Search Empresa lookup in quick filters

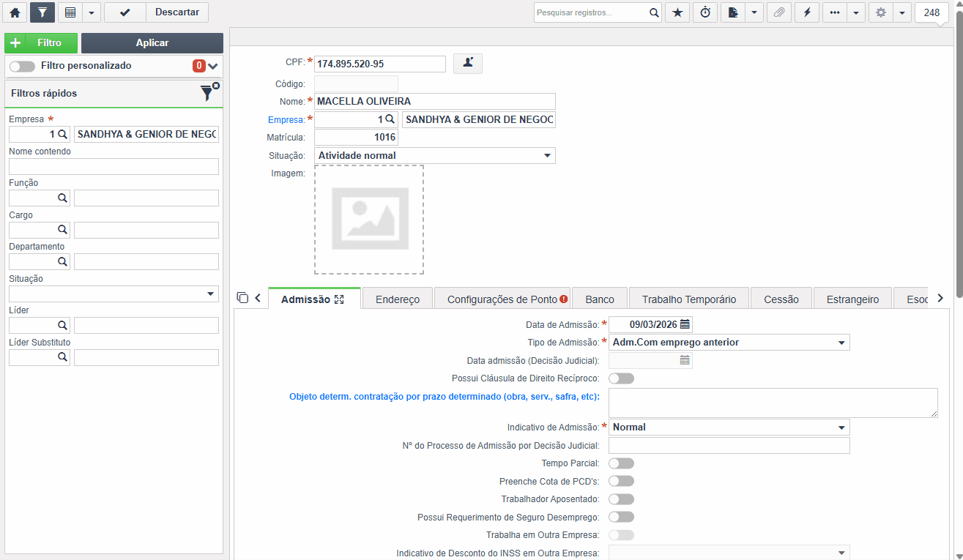pos(62,135)
